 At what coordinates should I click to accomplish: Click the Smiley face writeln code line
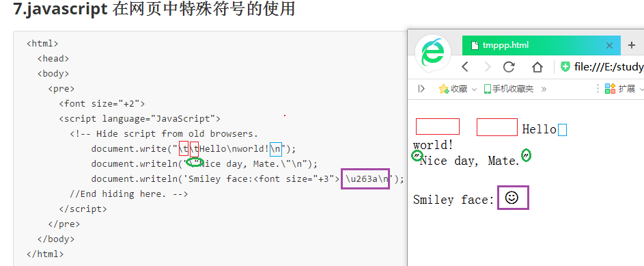(x=248, y=179)
